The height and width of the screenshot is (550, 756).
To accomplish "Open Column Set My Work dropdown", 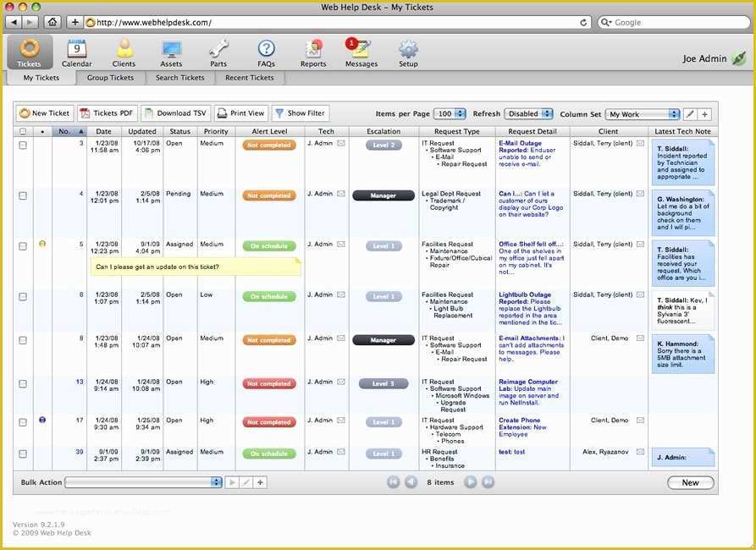I will [x=643, y=114].
